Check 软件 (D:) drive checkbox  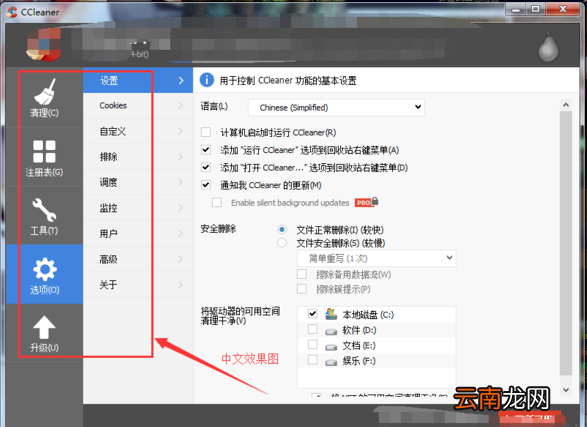point(313,329)
